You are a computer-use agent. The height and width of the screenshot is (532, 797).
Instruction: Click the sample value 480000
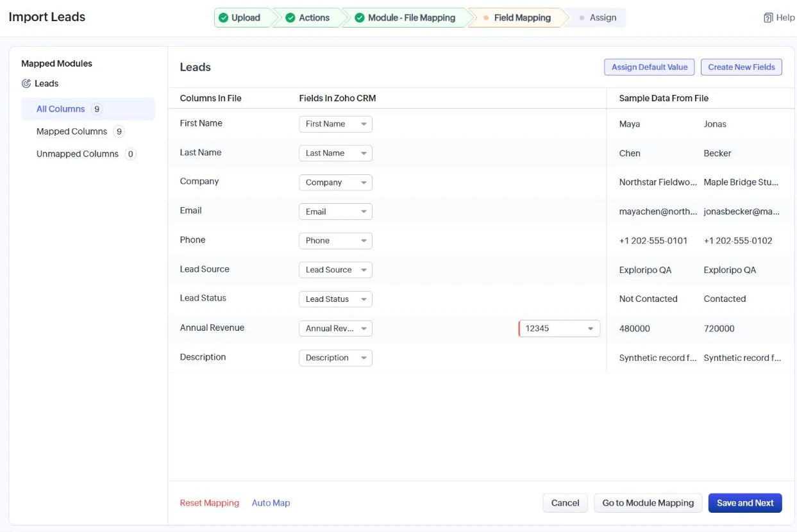click(635, 328)
